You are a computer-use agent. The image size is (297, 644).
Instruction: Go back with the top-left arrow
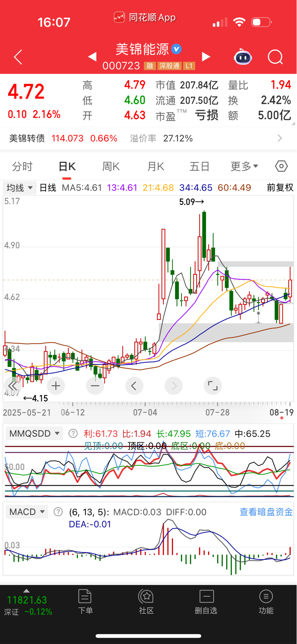click(18, 57)
